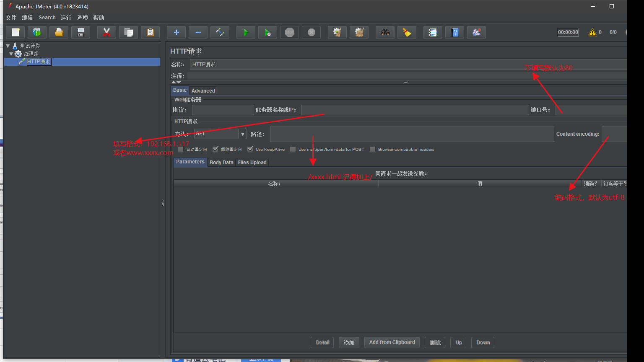Viewport: 644px width, 362px height.
Task: Switch to the Basic tab
Action: coord(180,90)
